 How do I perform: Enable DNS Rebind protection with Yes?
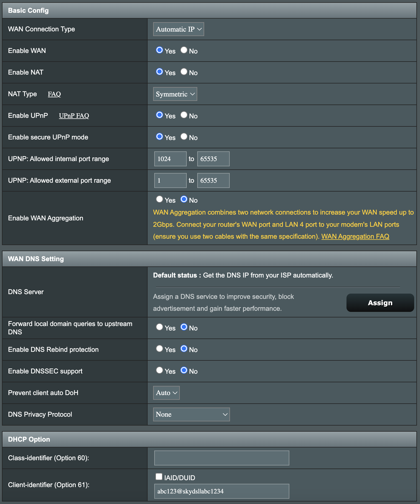click(160, 349)
